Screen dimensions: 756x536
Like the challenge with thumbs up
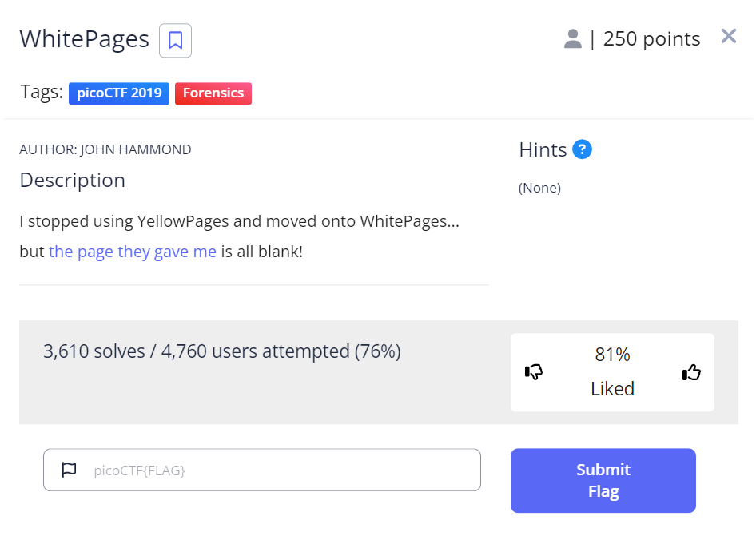691,372
